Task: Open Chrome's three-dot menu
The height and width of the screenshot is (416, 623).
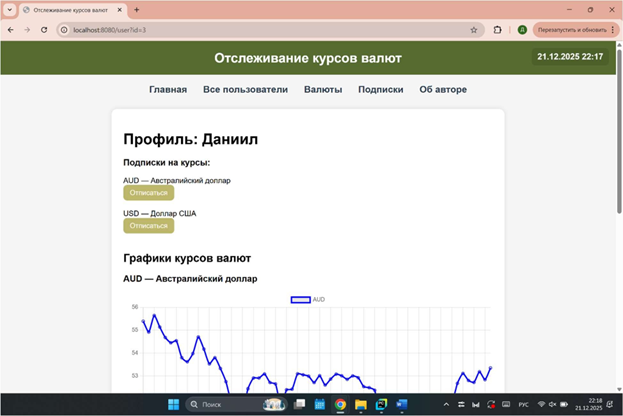Action: pos(613,30)
